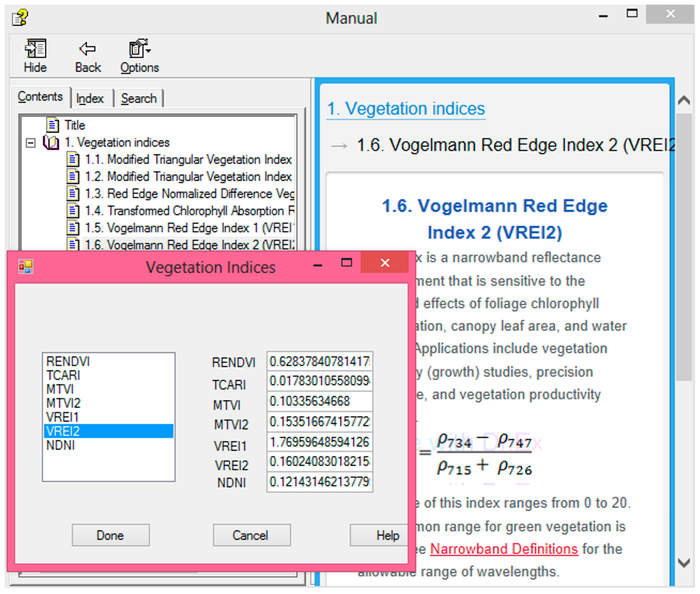
Task: Click page icon for 1.3 Red Edge topic
Action: point(73,194)
